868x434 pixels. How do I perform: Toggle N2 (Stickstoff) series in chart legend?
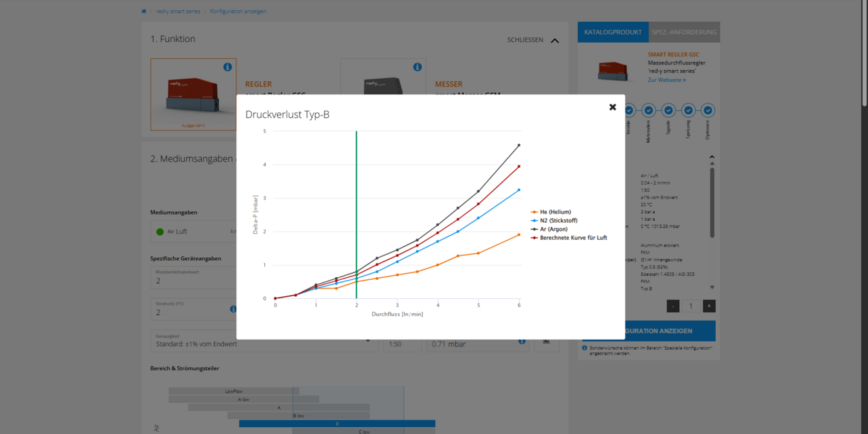click(x=554, y=221)
